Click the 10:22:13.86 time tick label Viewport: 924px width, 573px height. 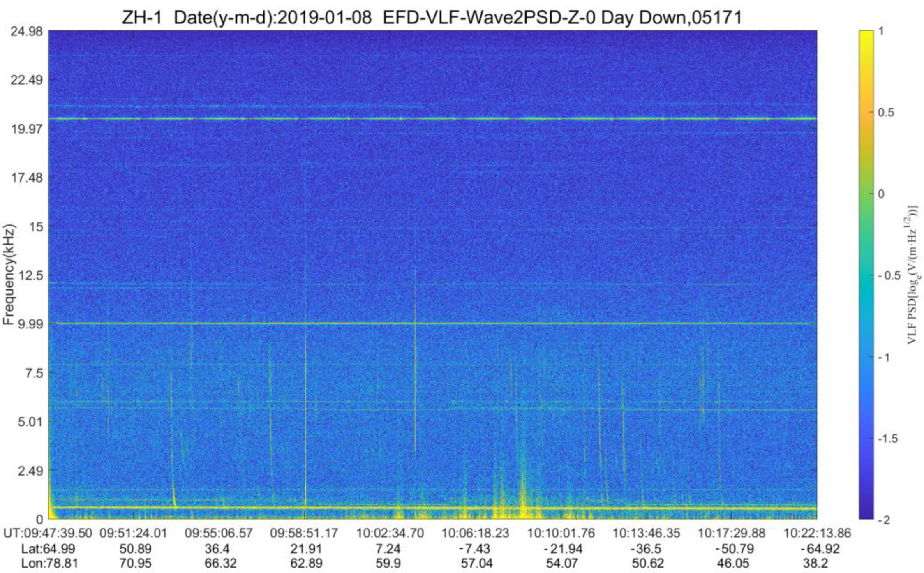(817, 533)
